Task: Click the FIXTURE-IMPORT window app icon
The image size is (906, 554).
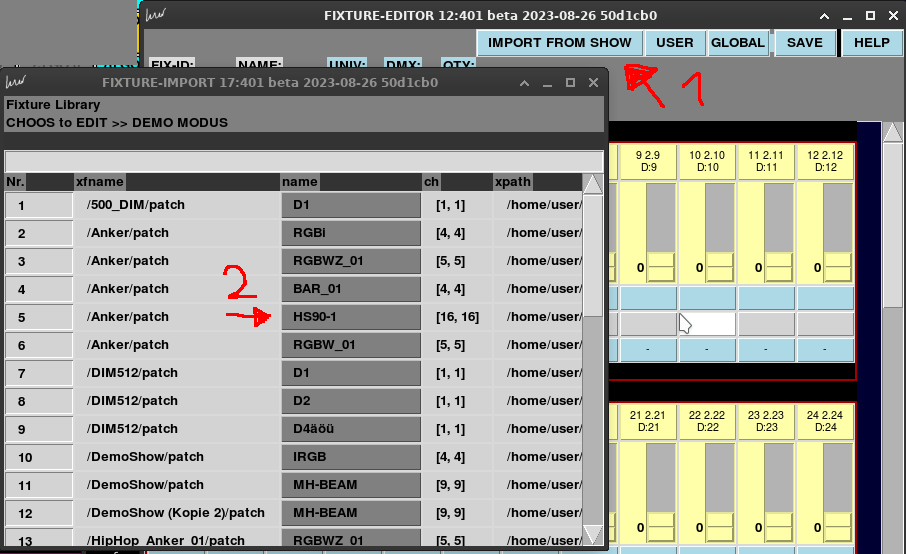Action: click(16, 82)
